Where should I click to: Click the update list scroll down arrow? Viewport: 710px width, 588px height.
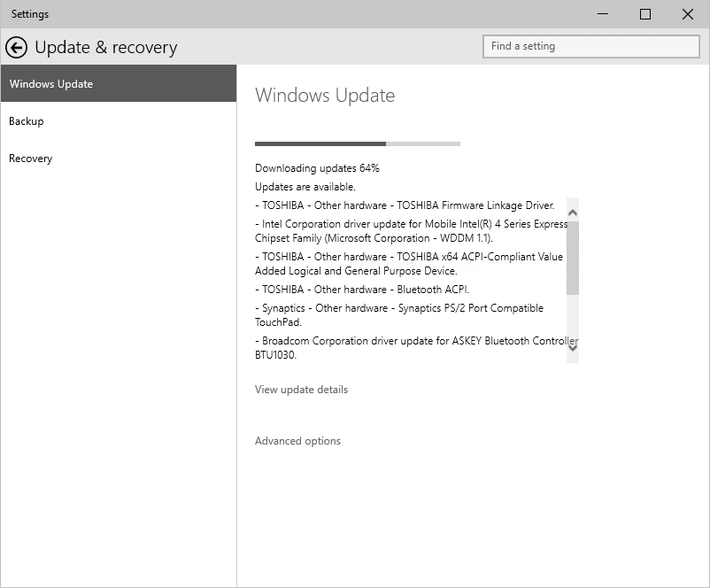[x=573, y=348]
